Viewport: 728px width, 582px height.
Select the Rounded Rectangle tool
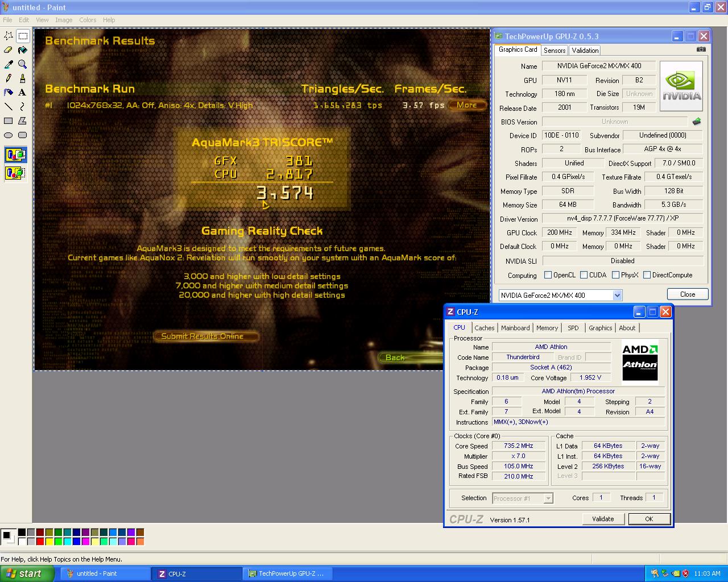(23, 135)
